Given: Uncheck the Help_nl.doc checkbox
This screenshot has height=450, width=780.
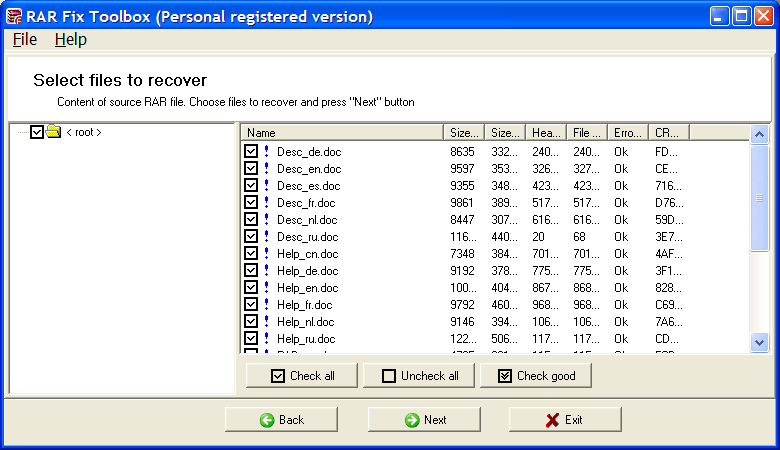Looking at the screenshot, I should click(251, 321).
